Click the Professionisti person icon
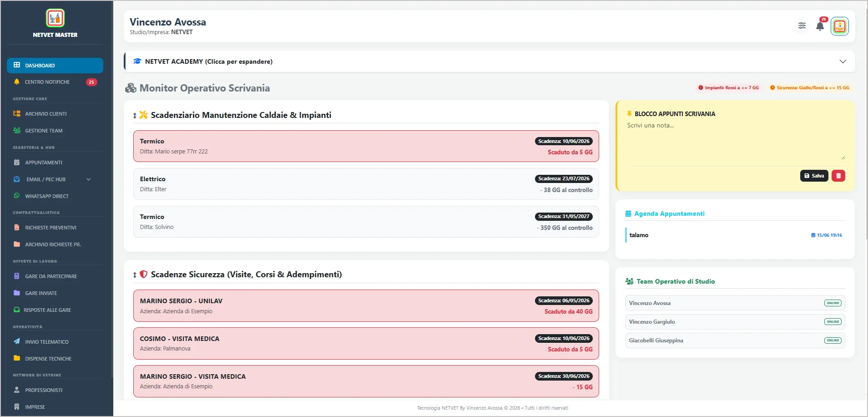This screenshot has height=417, width=868. [17, 390]
